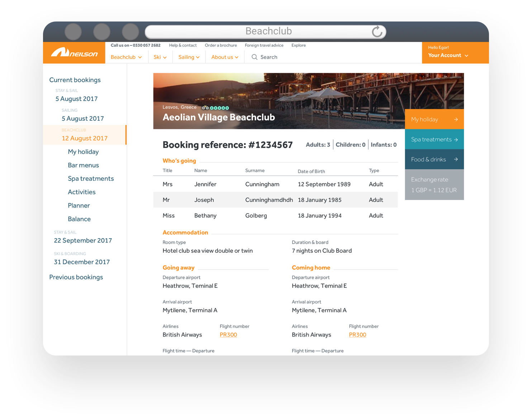
Task: Open My holiday in sidebar
Action: tap(83, 152)
